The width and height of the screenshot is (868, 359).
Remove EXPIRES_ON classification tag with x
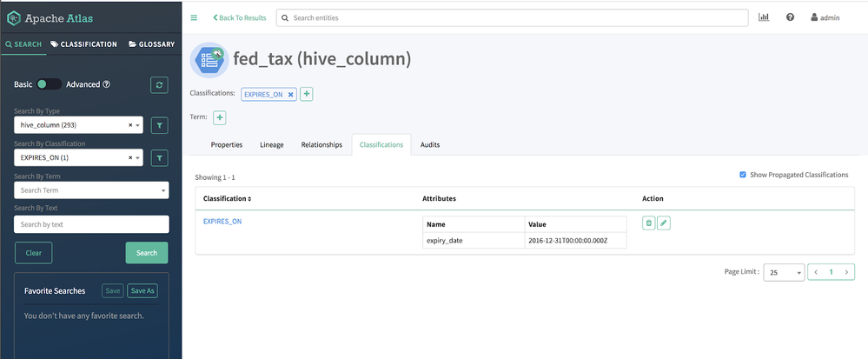(290, 95)
